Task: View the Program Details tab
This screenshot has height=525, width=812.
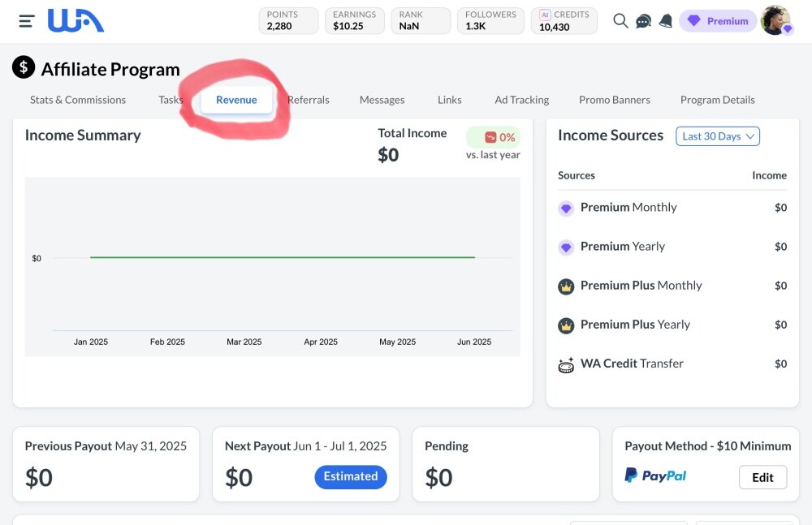Action: [x=718, y=100]
